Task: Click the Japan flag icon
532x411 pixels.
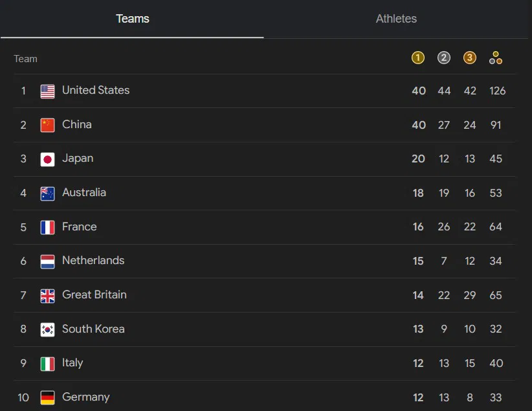Action: (x=47, y=159)
